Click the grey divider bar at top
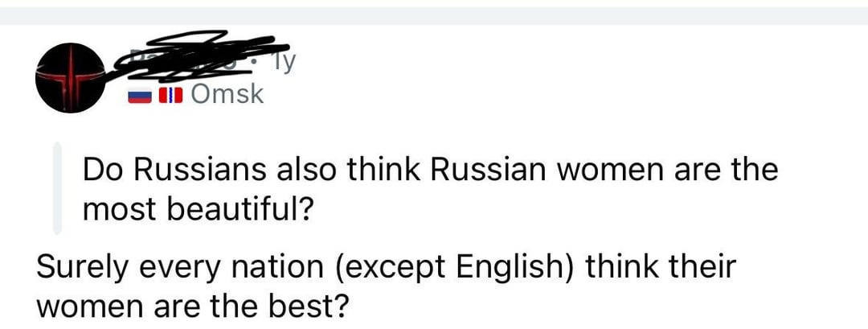 [434, 16]
